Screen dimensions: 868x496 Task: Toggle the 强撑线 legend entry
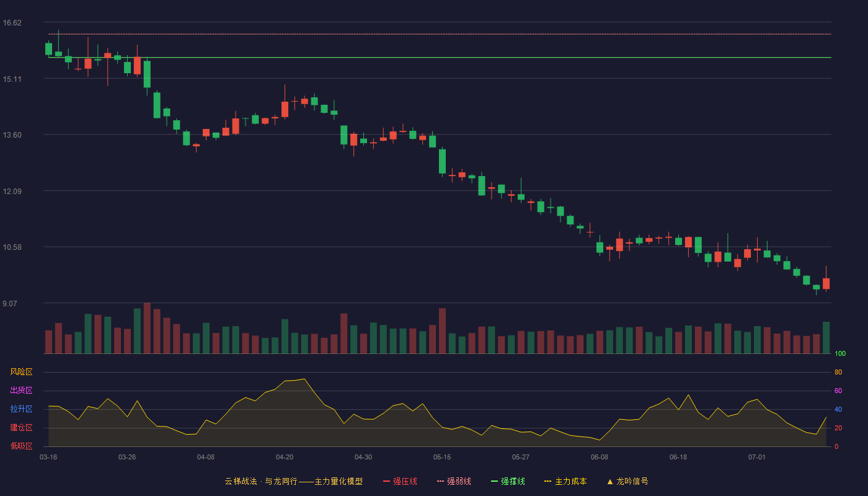[508, 481]
